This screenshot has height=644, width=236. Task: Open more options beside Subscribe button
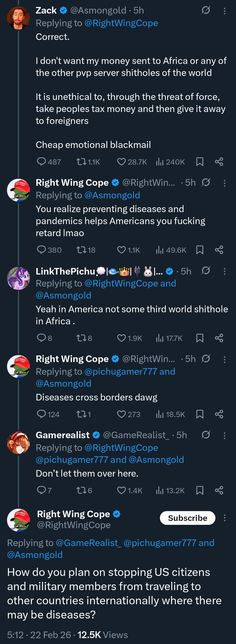point(224,518)
